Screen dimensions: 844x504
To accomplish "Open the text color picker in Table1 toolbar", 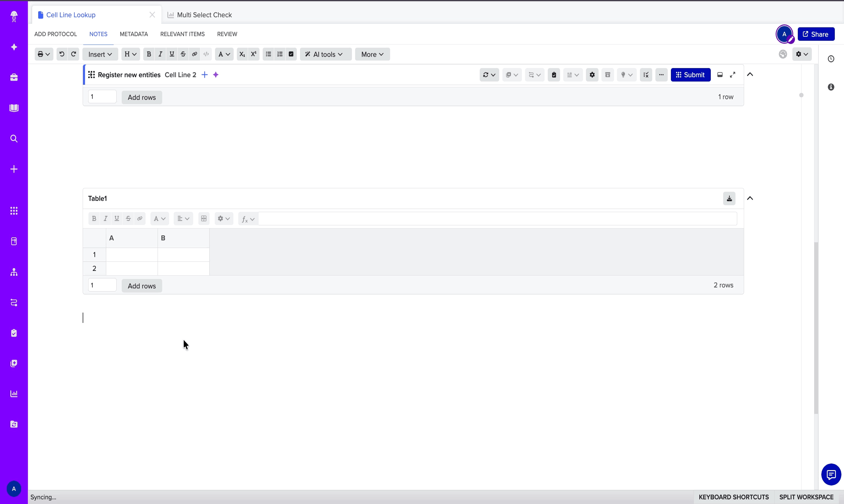I will coord(159,218).
